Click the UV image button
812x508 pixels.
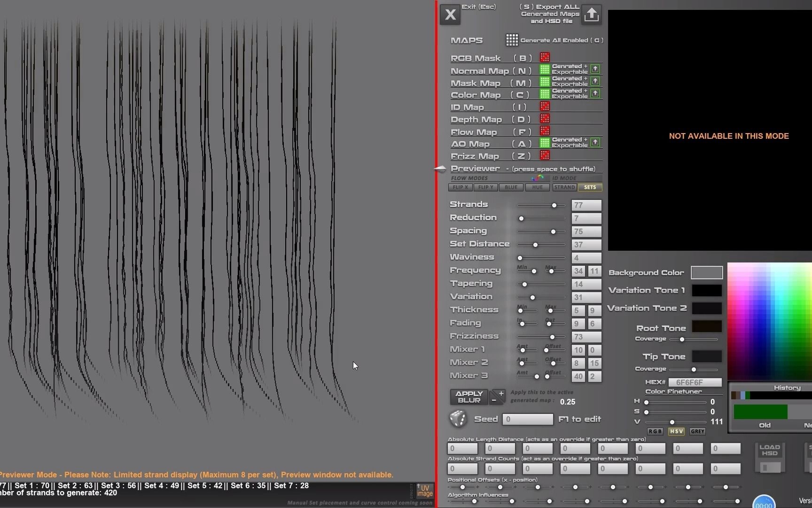click(425, 491)
